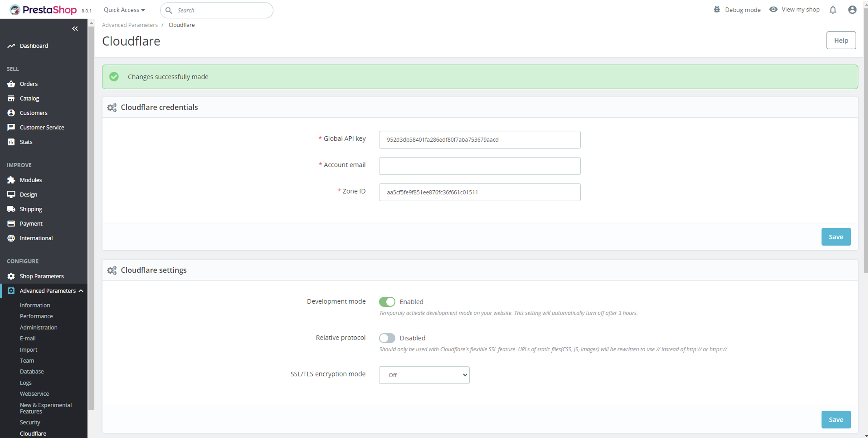Click the View my shop link
Viewport: 868px width, 438px height.
[800, 9]
